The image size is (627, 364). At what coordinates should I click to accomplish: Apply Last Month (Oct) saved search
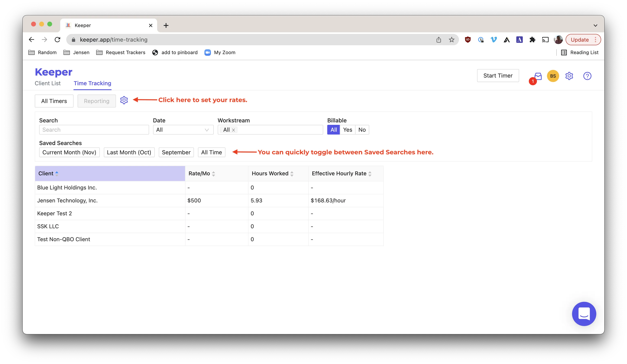(129, 152)
